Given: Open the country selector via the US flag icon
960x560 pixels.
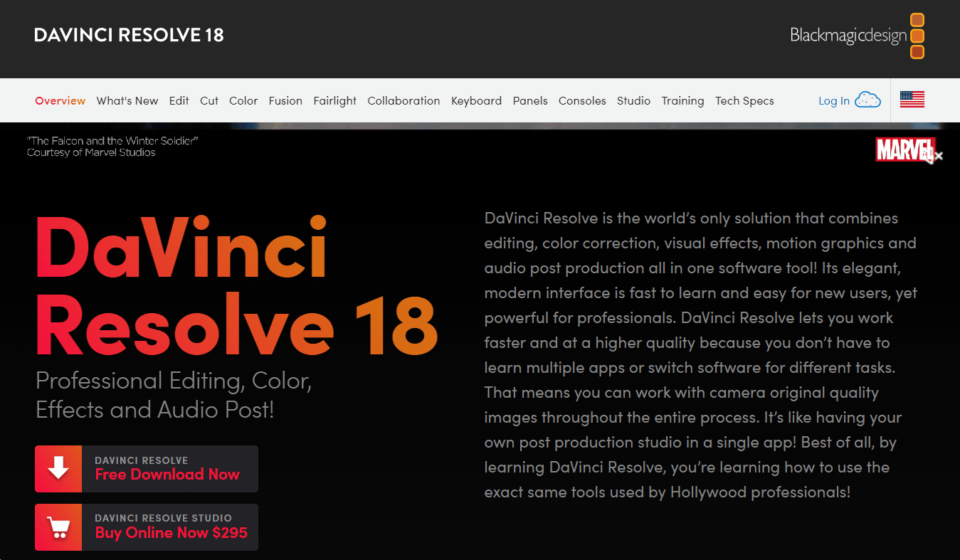Looking at the screenshot, I should tap(912, 100).
